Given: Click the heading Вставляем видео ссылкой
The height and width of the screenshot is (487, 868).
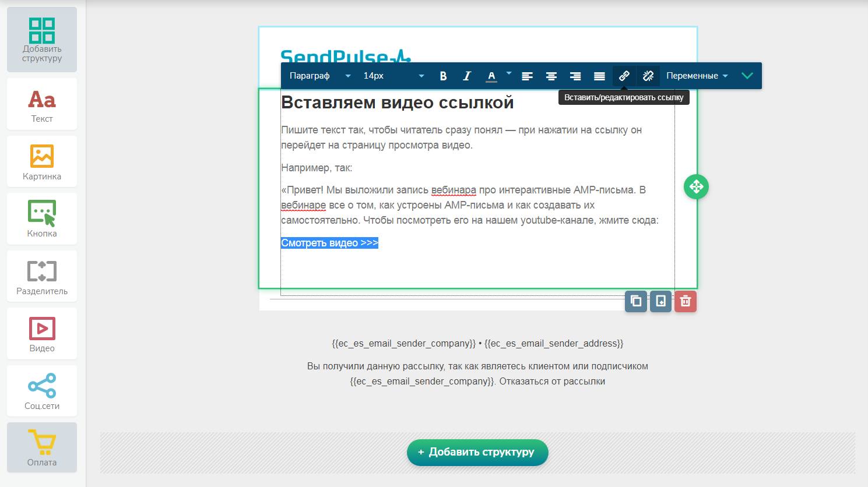Looking at the screenshot, I should tap(397, 103).
